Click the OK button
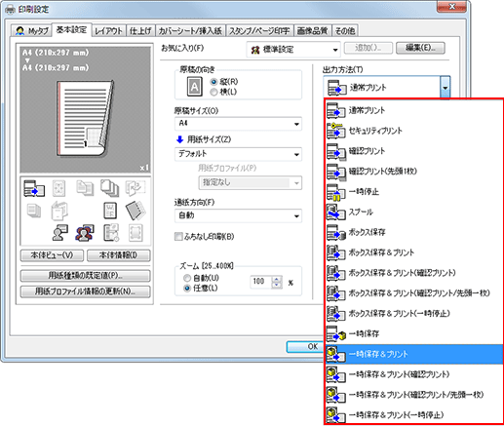This screenshot has height=426, width=504. click(x=306, y=347)
